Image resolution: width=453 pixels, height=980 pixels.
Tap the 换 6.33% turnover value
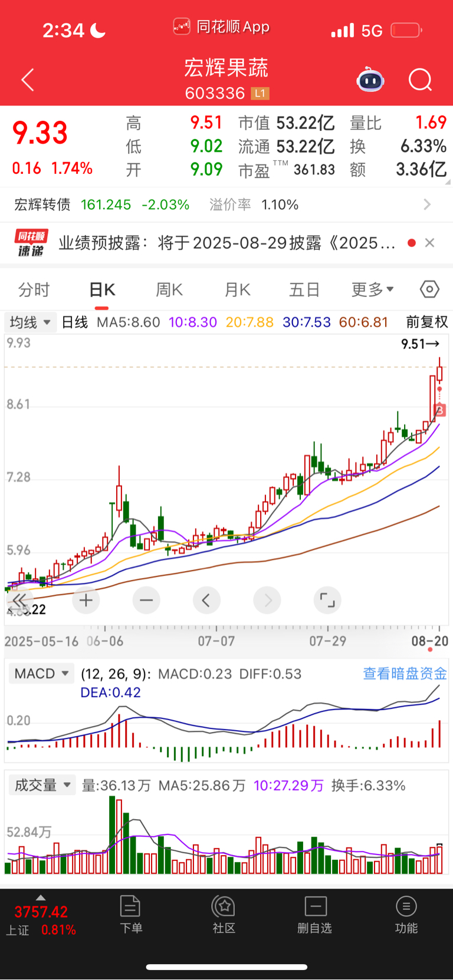pyautogui.click(x=398, y=146)
